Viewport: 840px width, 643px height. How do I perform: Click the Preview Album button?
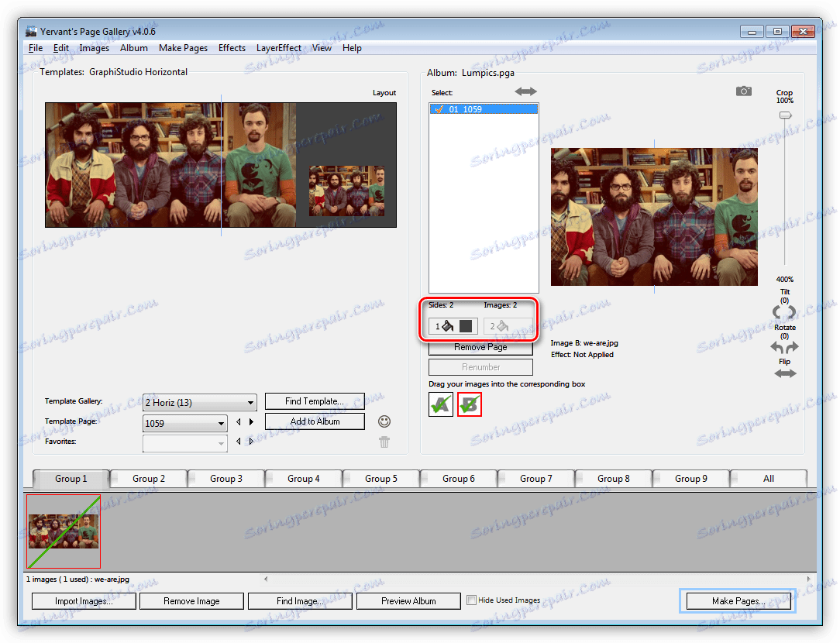tap(408, 601)
